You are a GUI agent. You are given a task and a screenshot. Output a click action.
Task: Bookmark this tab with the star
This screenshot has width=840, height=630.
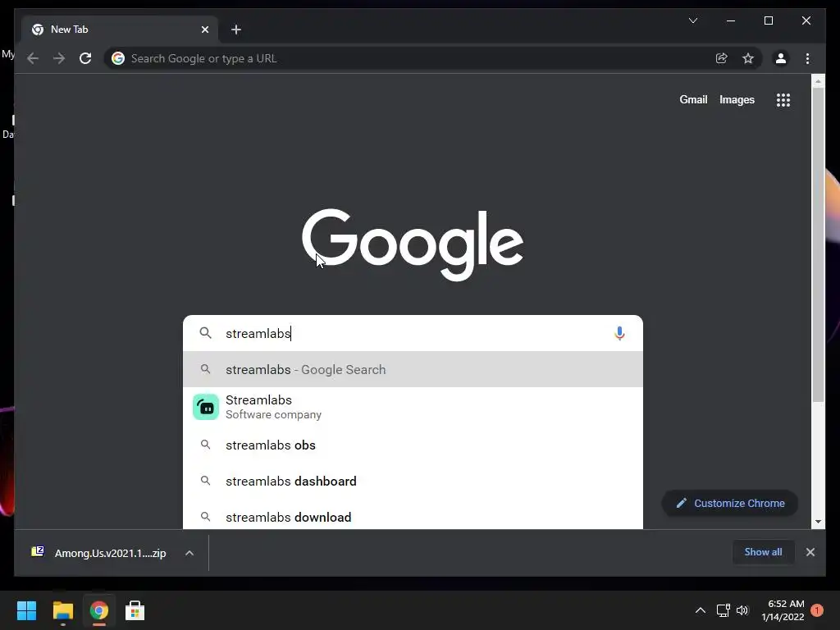pyautogui.click(x=748, y=58)
